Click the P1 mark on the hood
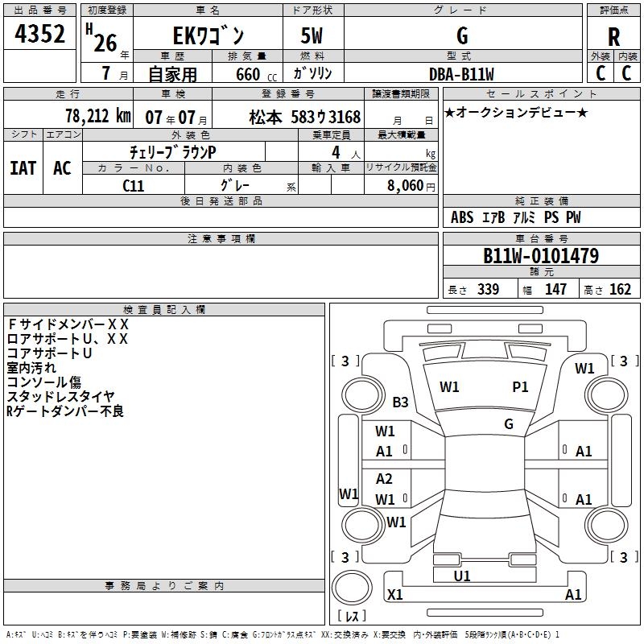 [521, 387]
